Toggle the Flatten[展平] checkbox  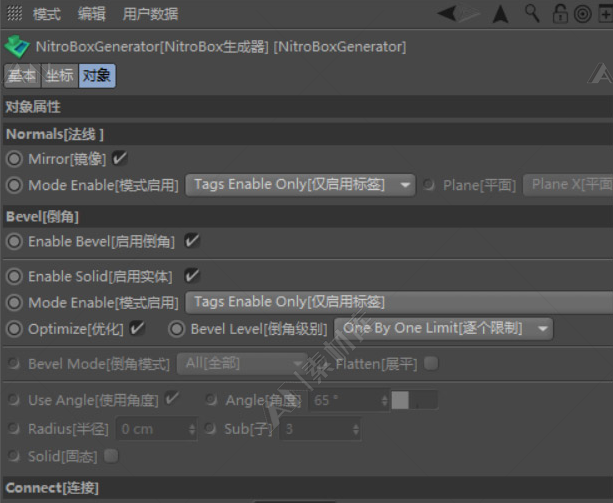pyautogui.click(x=431, y=363)
